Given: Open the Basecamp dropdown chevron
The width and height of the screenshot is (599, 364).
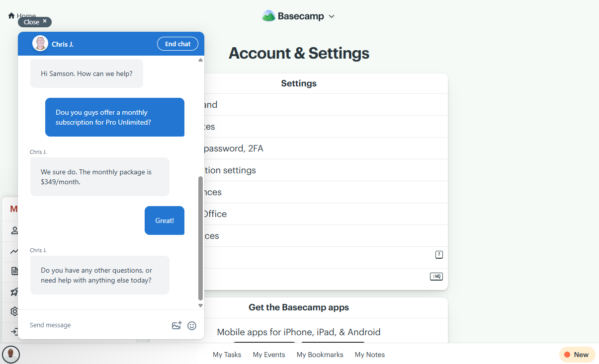Looking at the screenshot, I should pos(332,16).
